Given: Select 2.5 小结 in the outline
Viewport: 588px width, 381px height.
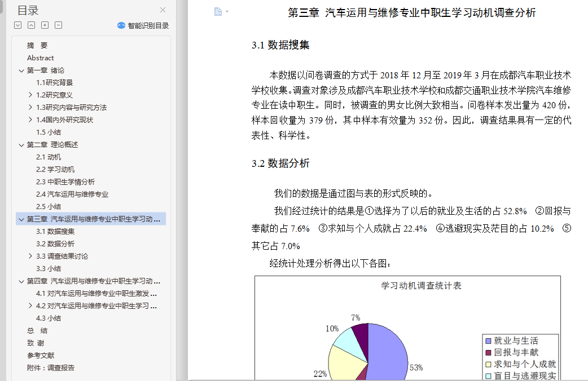Looking at the screenshot, I should [49, 206].
